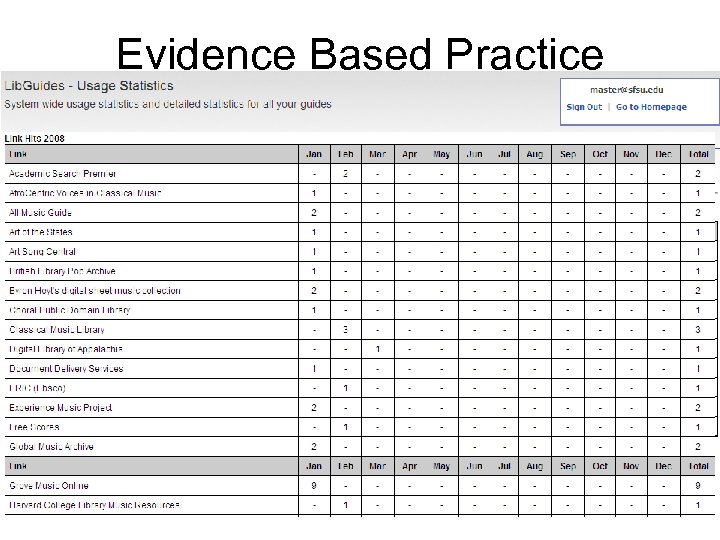Select the Feb value 1 for Harvard College Library
Screen dimensions: 720x540
tap(345, 505)
